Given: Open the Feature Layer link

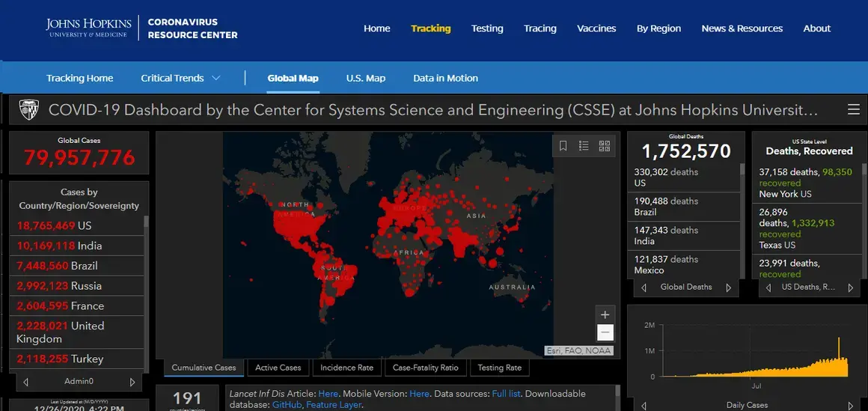Looking at the screenshot, I should tap(334, 405).
